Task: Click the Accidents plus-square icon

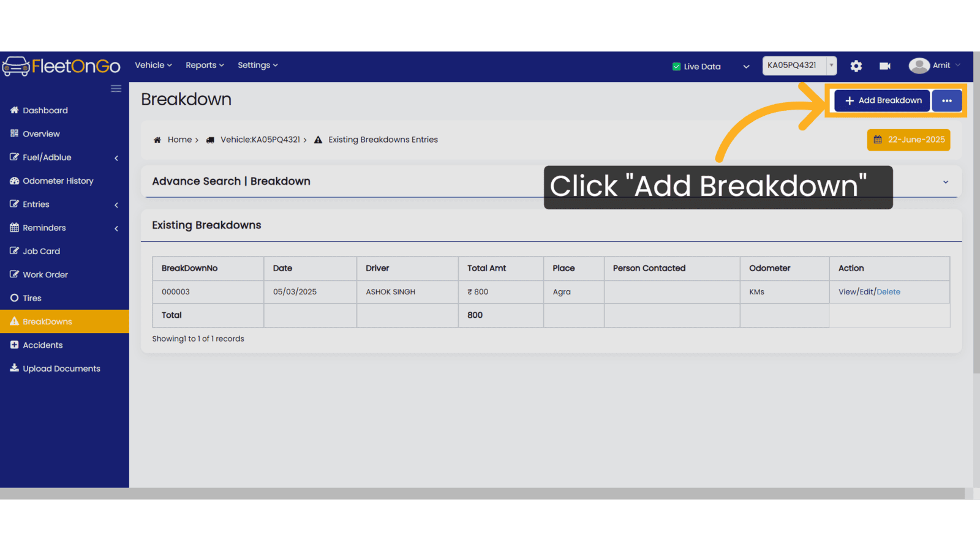Action: (14, 345)
